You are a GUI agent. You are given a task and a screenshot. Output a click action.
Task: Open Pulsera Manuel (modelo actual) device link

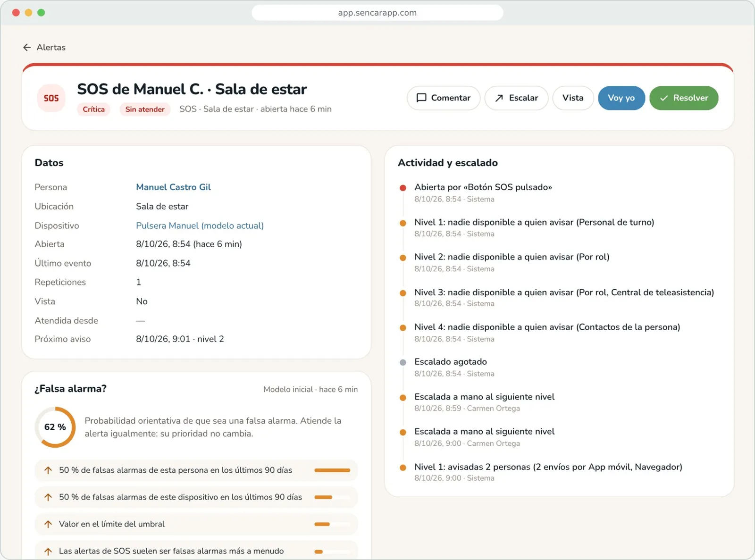(x=200, y=226)
